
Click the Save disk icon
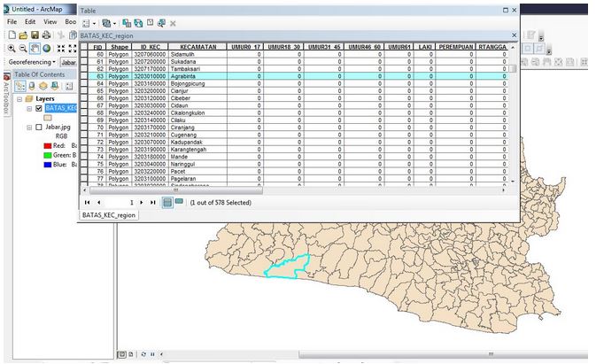(x=35, y=35)
